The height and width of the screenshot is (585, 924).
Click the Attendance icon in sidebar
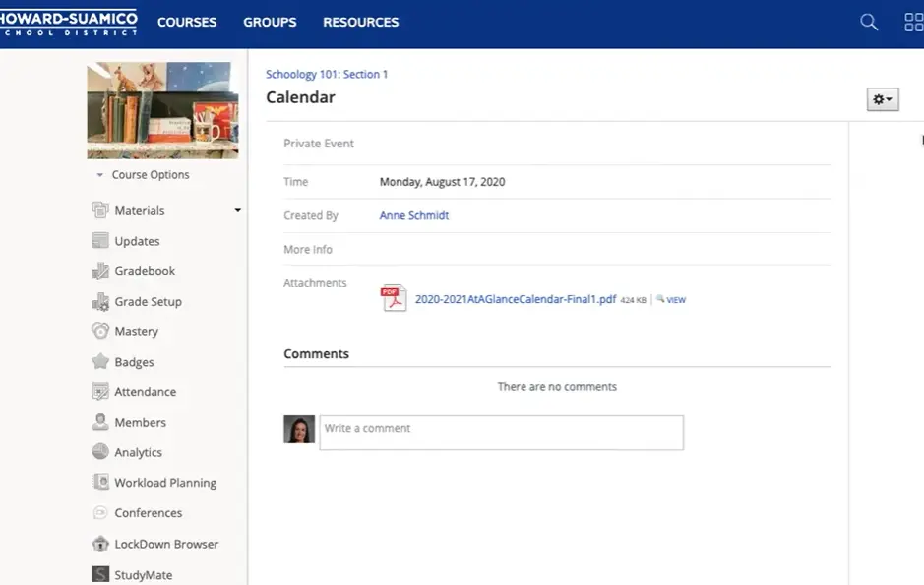click(x=100, y=392)
